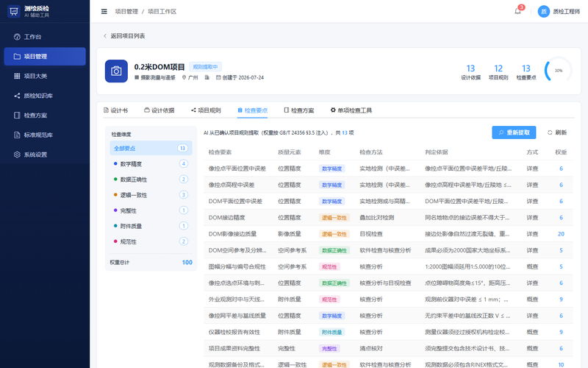
Task: Click DOM影像接边质量 row
Action: [388, 234]
